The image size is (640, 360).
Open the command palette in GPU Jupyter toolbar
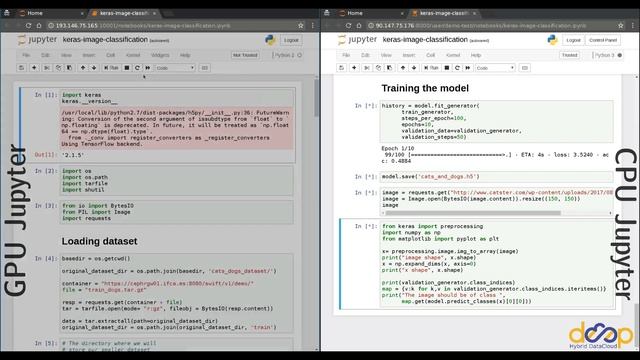tap(205, 68)
